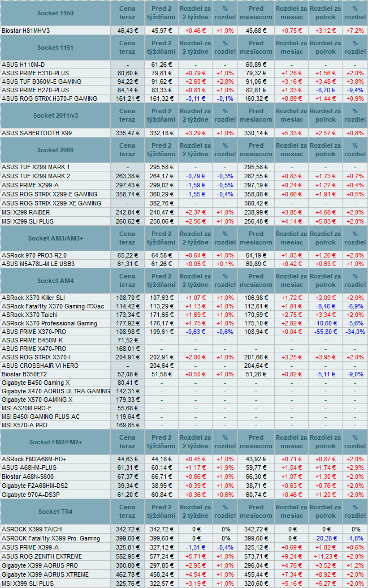Click ASUS ROG STRIX X299-XE GAMING name
This screenshot has width=368, height=588.
[x=51, y=203]
